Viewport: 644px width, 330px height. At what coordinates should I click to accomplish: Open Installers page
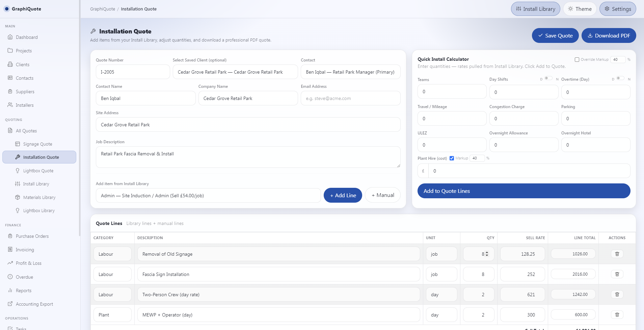24,105
